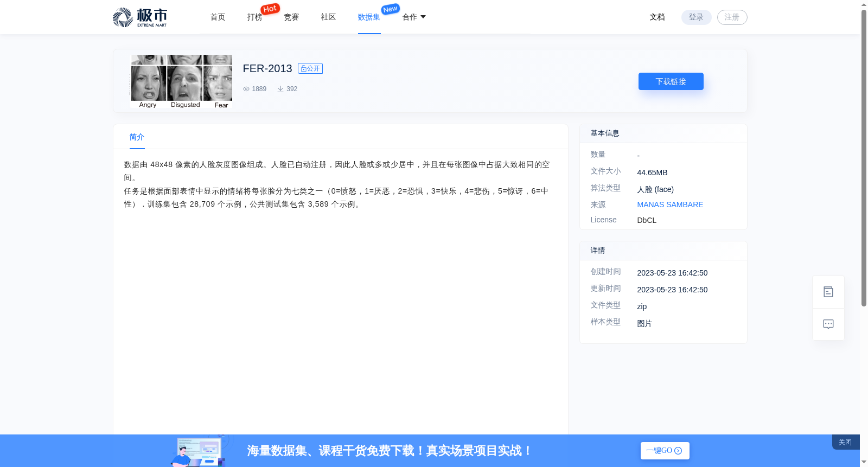
Task: Click the 极市 Extreme Mart logo
Action: click(140, 17)
